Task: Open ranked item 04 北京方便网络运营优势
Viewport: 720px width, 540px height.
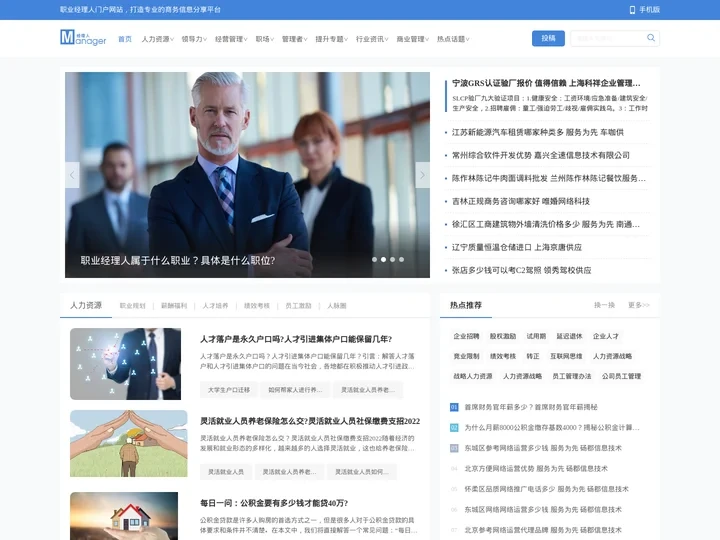Action: [x=536, y=468]
